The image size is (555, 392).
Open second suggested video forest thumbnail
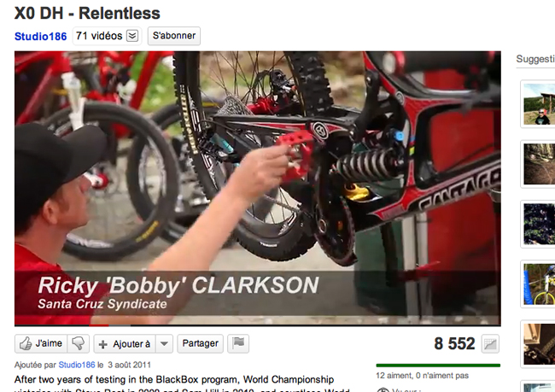539,164
